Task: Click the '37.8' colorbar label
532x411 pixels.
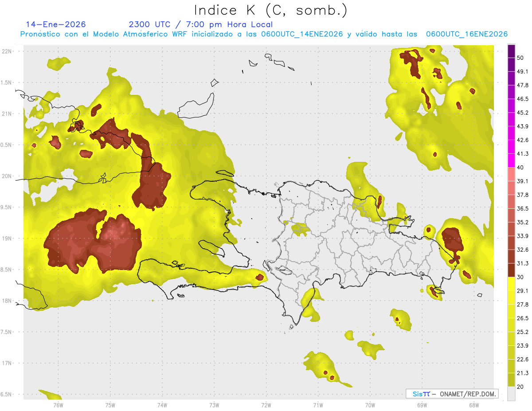Action: tap(522, 195)
